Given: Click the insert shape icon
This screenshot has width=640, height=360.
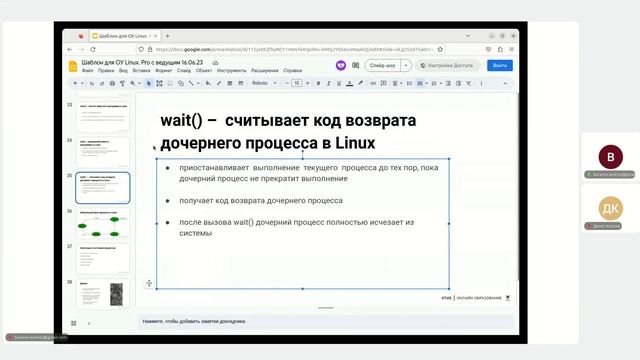Looking at the screenshot, I should 180,83.
